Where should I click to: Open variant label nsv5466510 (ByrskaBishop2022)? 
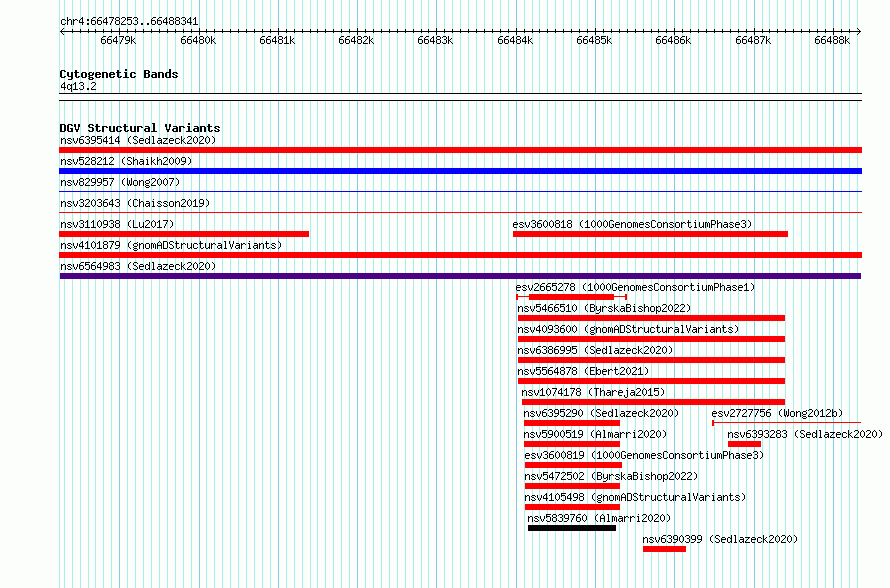[604, 308]
